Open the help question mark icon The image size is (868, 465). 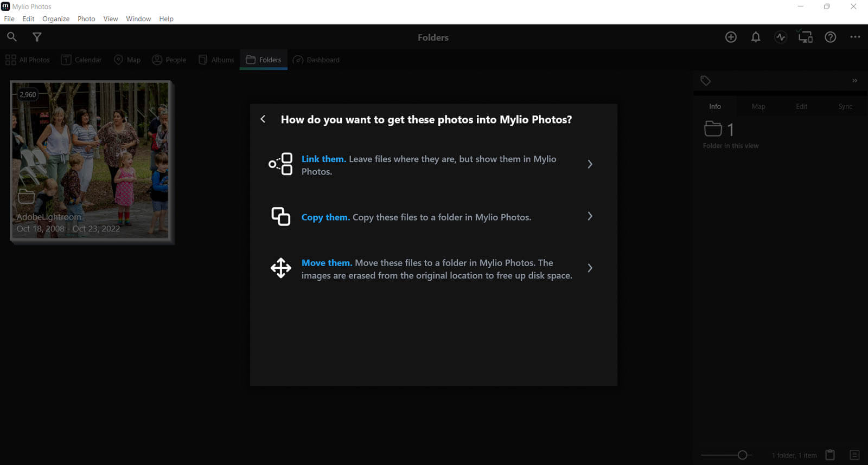[x=830, y=37]
